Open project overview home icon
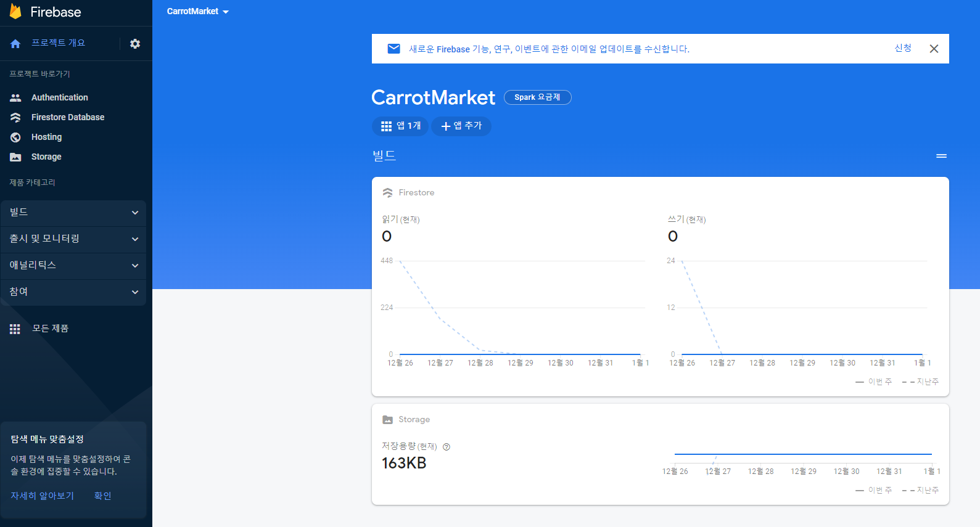Image resolution: width=980 pixels, height=527 pixels. pos(15,44)
